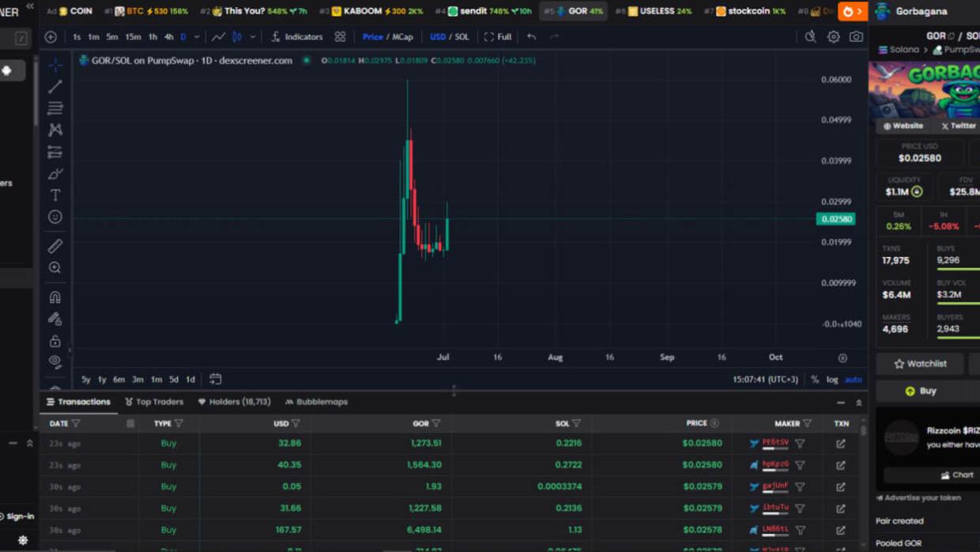Open the TYPE column filter
This screenshot has width=980, height=552.
(179, 424)
